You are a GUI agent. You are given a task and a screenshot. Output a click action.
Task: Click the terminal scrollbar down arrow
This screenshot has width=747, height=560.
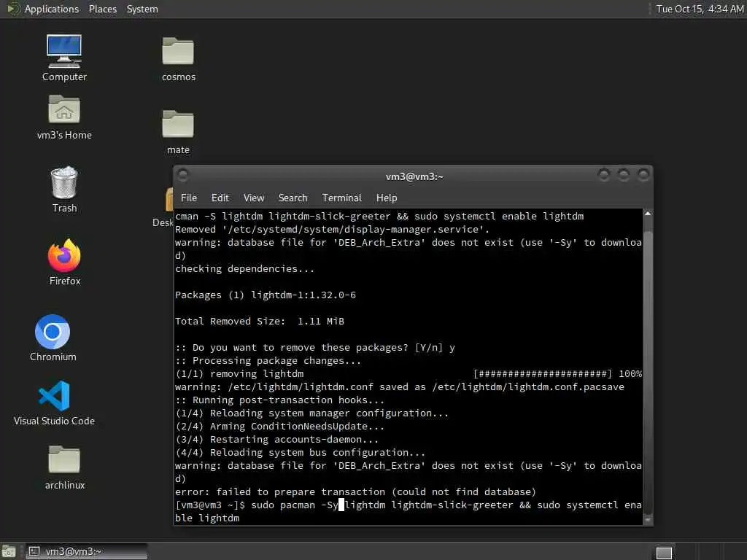pyautogui.click(x=648, y=520)
